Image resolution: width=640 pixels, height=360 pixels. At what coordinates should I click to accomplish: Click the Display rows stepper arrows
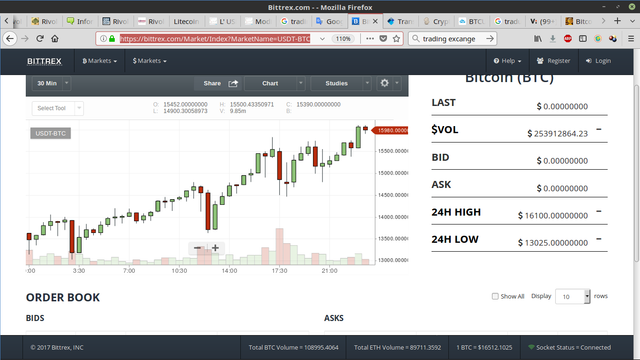587,297
